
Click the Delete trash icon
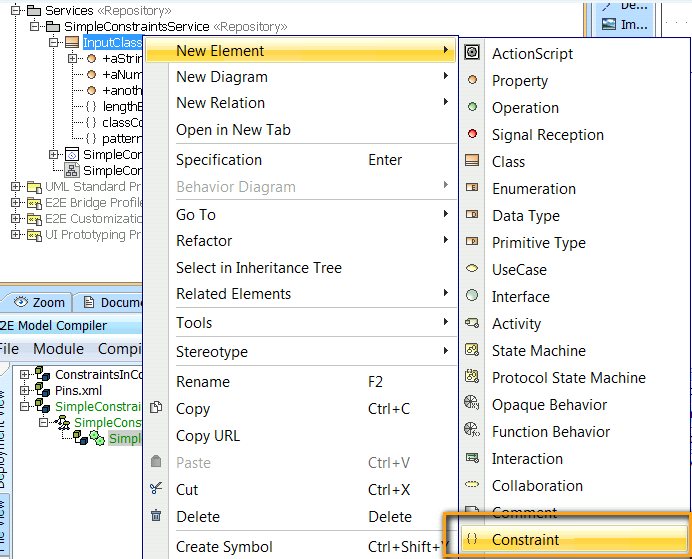click(155, 517)
